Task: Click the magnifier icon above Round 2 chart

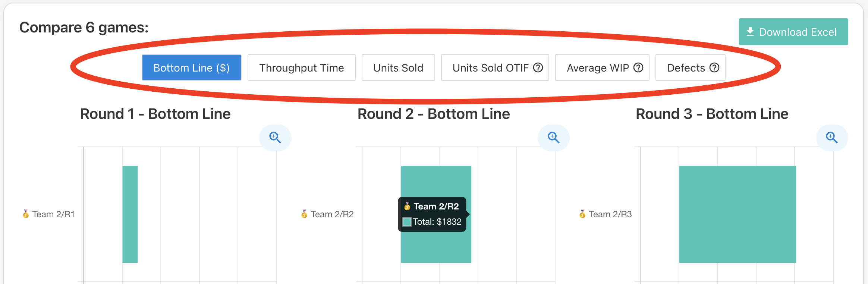Action: [553, 138]
